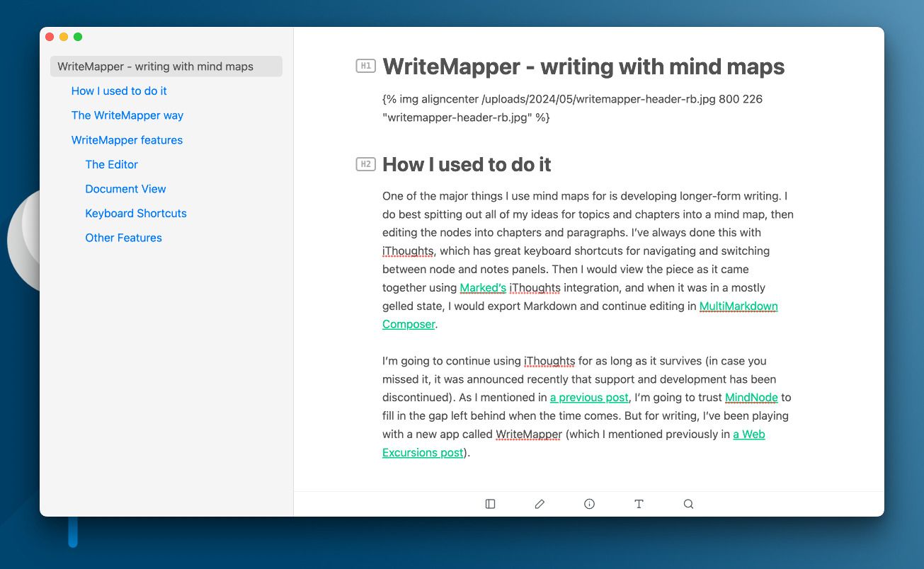Click the H1 badge beside the document title
Image resolution: width=924 pixels, height=569 pixels.
[365, 66]
